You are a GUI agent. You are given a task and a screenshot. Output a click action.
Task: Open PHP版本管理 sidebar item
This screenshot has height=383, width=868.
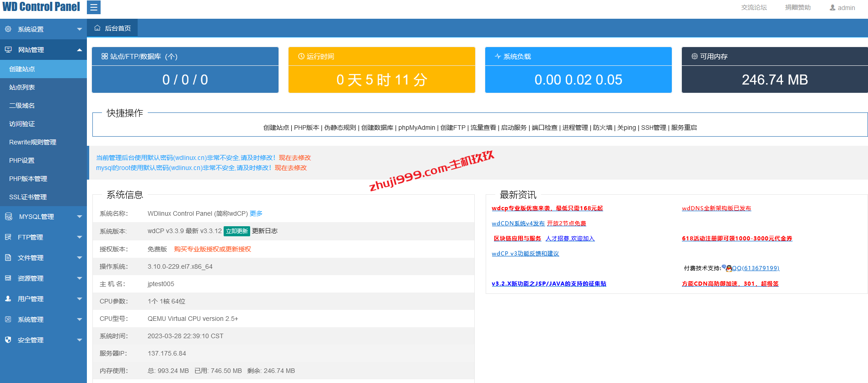(43, 179)
